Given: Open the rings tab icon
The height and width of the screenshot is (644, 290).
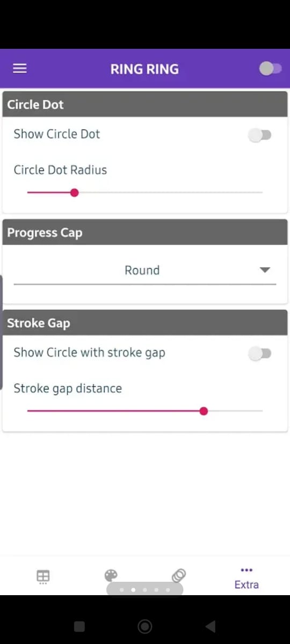Looking at the screenshot, I should 179,576.
